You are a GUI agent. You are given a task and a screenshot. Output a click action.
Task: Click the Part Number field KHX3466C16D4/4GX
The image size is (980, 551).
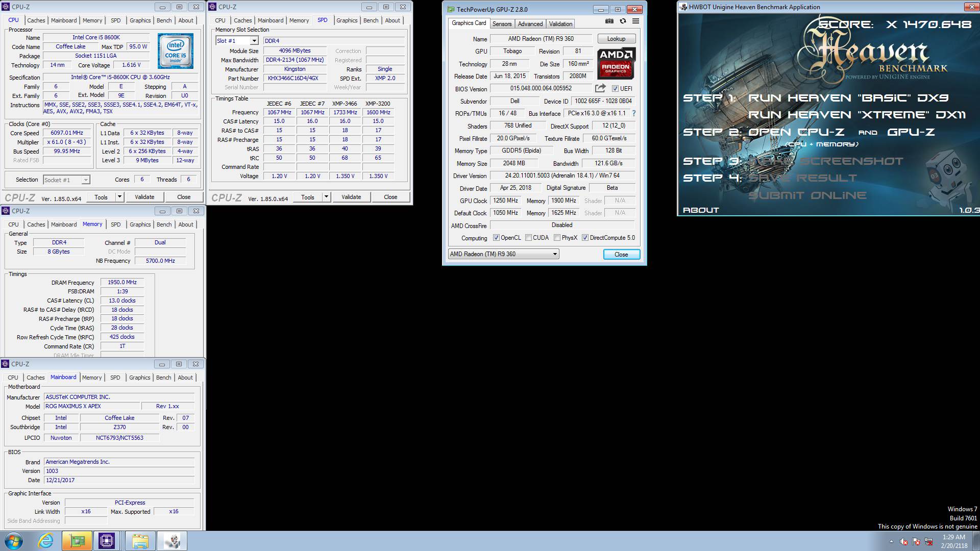[x=295, y=79]
